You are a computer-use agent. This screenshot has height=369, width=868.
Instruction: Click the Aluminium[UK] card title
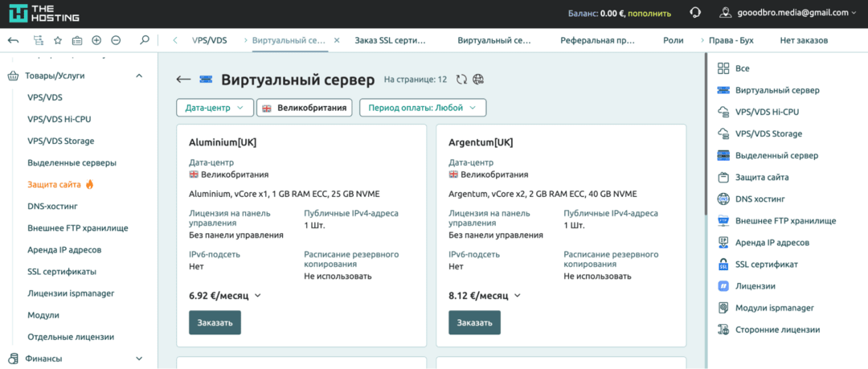pyautogui.click(x=223, y=142)
